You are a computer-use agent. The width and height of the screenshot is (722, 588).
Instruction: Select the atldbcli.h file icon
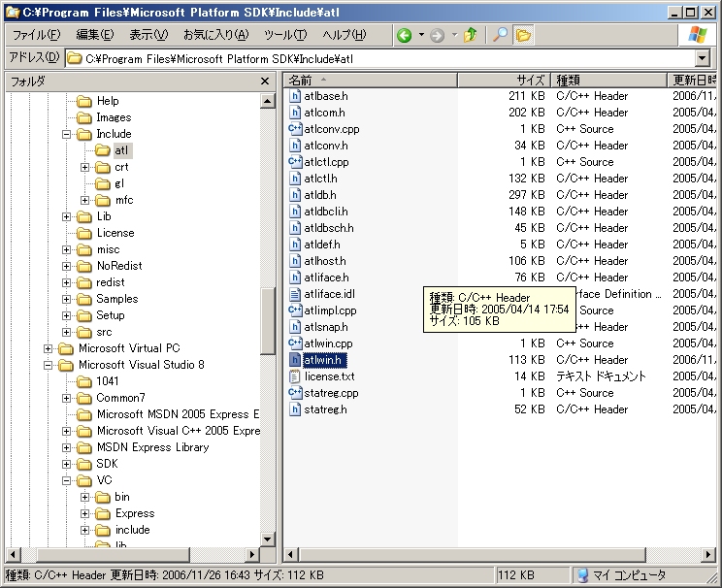295,212
